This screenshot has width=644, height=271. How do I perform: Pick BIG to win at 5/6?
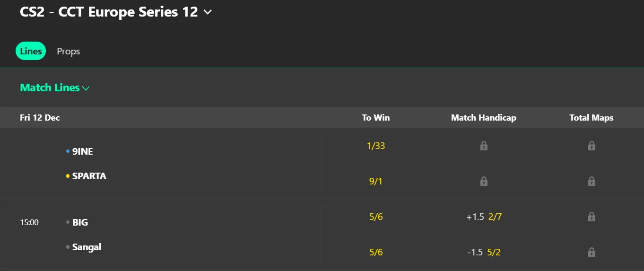point(376,217)
